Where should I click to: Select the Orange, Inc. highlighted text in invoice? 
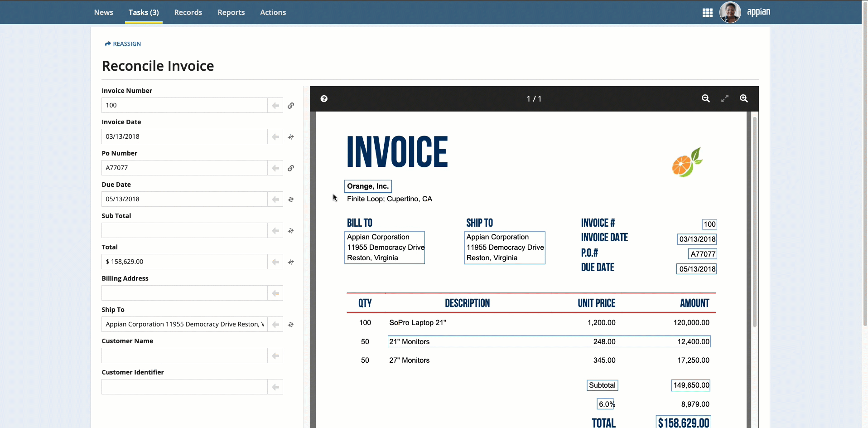tap(368, 186)
